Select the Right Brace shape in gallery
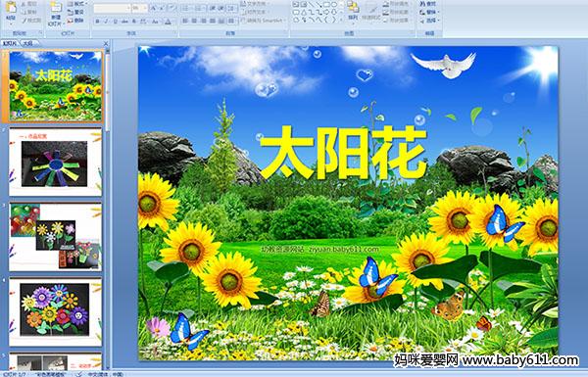The image size is (588, 377). click(x=334, y=20)
